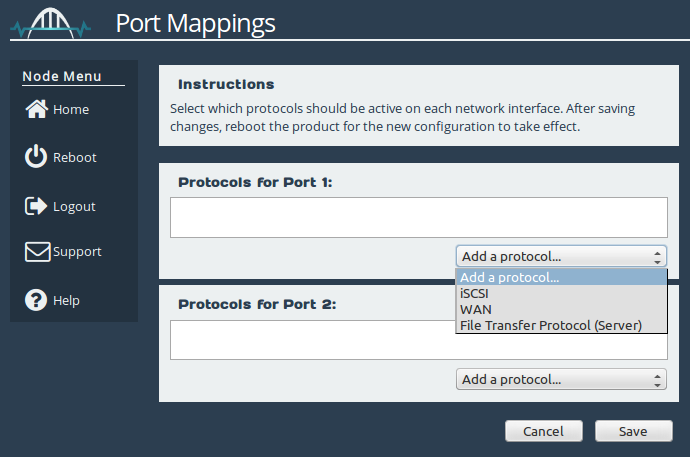The image size is (690, 457).
Task: Pick the highlighted Add a protocol... option
Action: tap(561, 277)
